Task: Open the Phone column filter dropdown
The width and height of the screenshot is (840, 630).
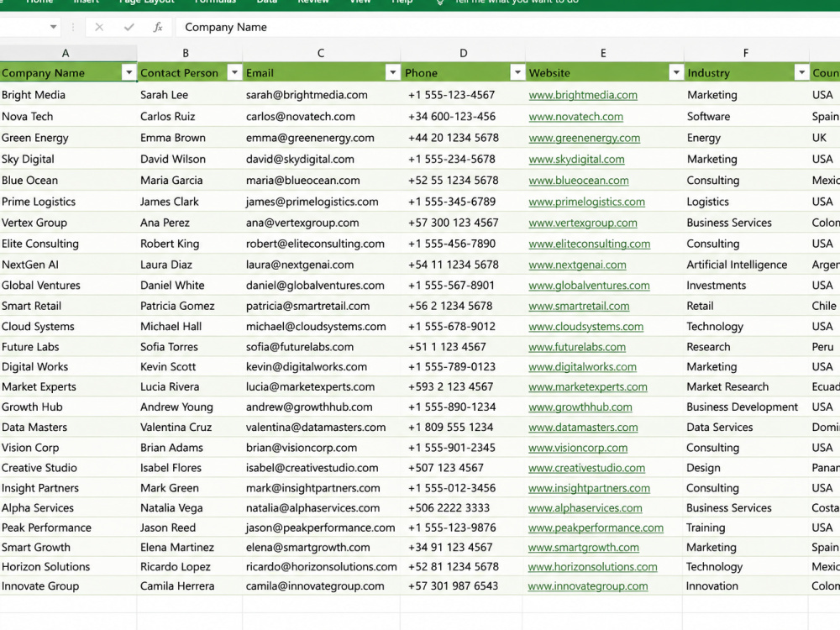Action: click(517, 73)
